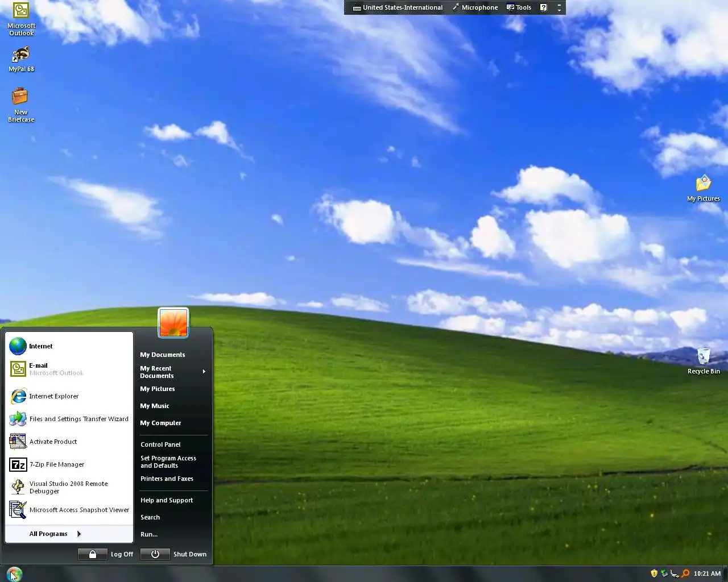728x582 pixels.
Task: Click the user account picture in Start menu
Action: point(173,322)
